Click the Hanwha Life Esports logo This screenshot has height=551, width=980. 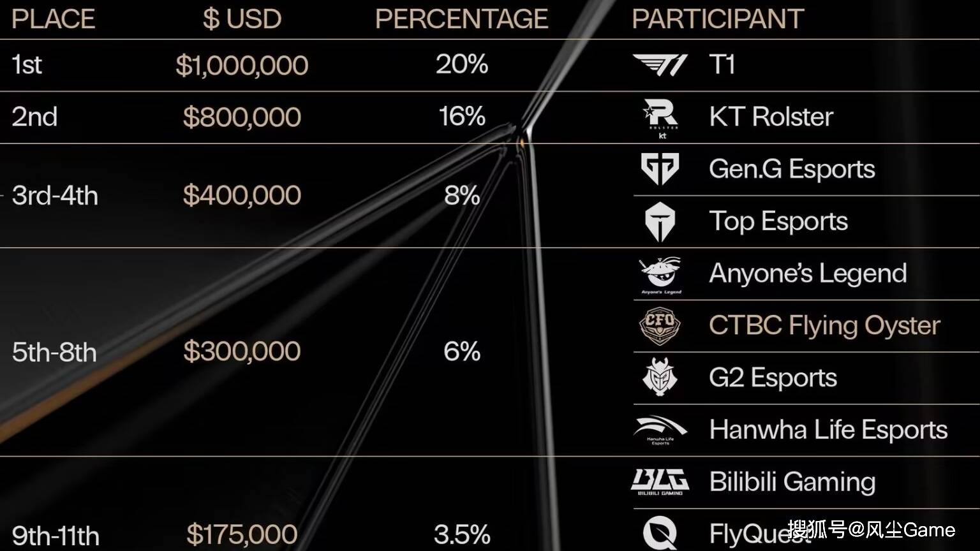click(x=660, y=430)
